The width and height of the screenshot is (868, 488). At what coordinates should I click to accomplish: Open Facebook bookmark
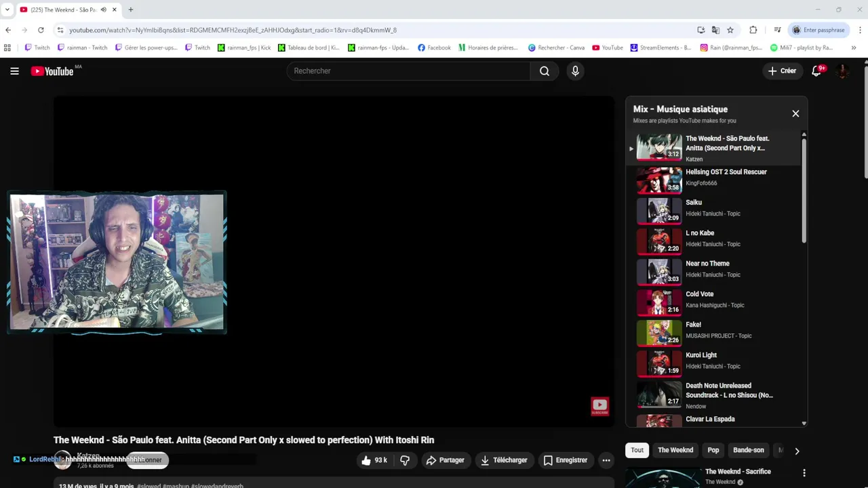pos(434,47)
